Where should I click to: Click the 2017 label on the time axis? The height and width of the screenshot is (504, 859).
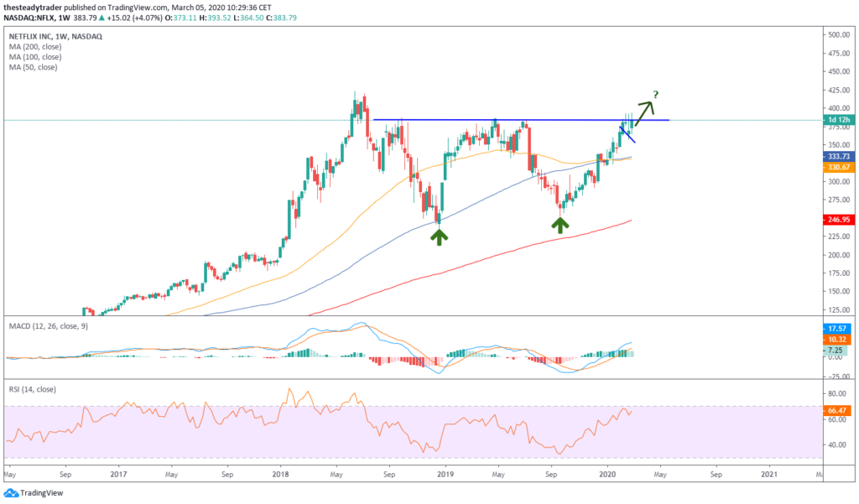click(x=118, y=475)
